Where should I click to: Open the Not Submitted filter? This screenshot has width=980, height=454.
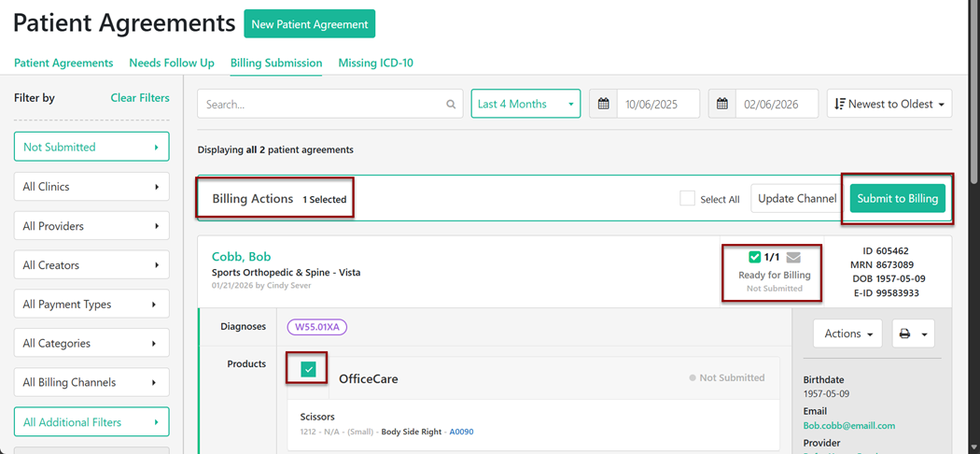click(x=91, y=147)
